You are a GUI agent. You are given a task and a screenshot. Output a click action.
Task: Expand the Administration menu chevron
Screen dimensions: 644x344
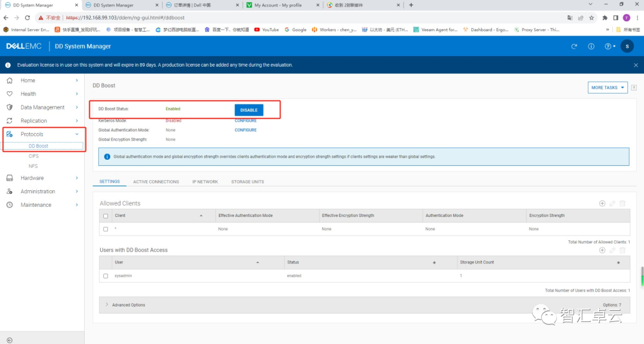(77, 191)
